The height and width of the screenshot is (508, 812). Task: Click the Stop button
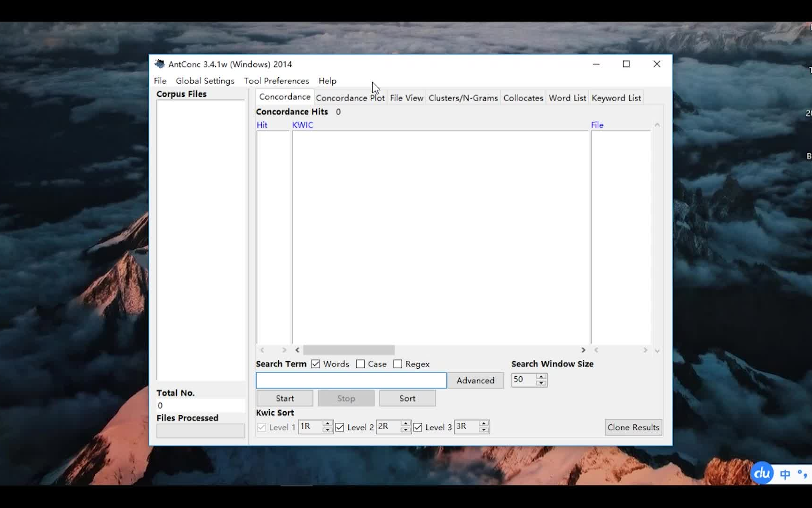(346, 398)
